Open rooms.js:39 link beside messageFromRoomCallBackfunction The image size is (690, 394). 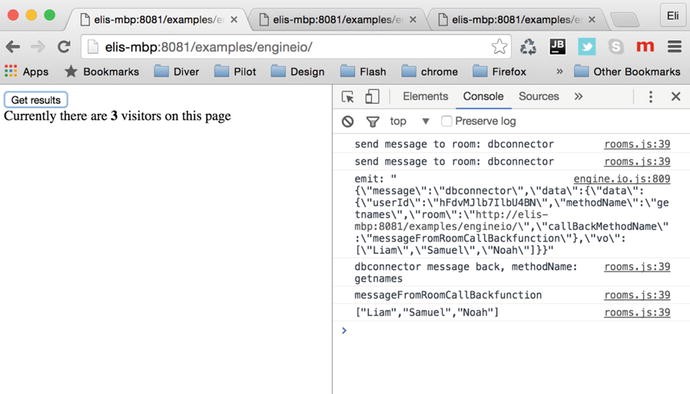click(x=637, y=295)
